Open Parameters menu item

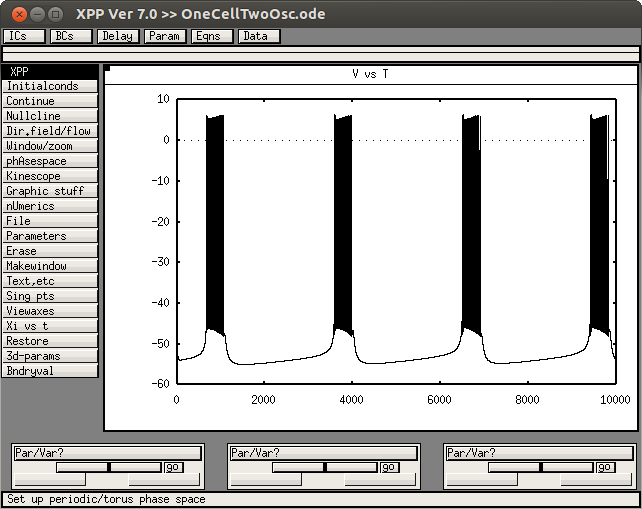pos(50,236)
